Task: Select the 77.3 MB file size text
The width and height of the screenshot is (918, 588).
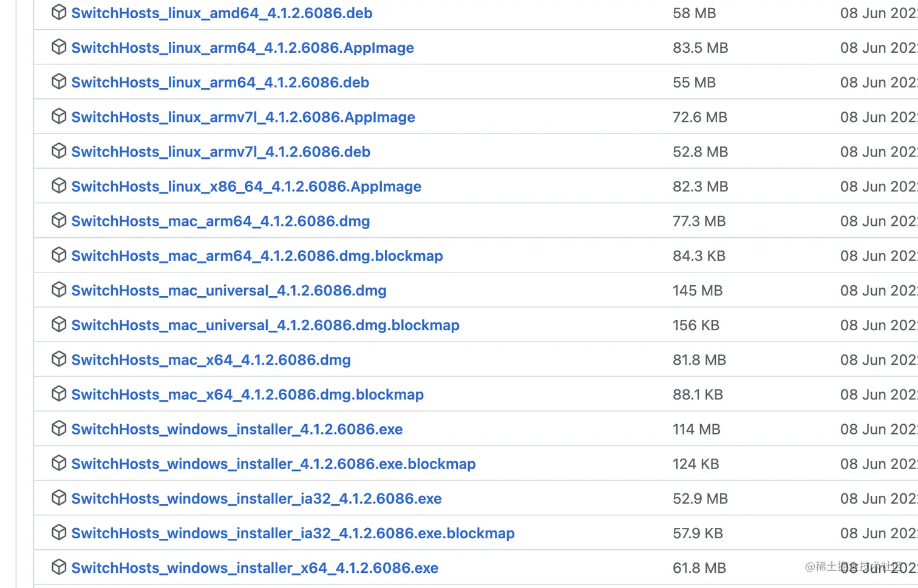Action: click(x=699, y=220)
